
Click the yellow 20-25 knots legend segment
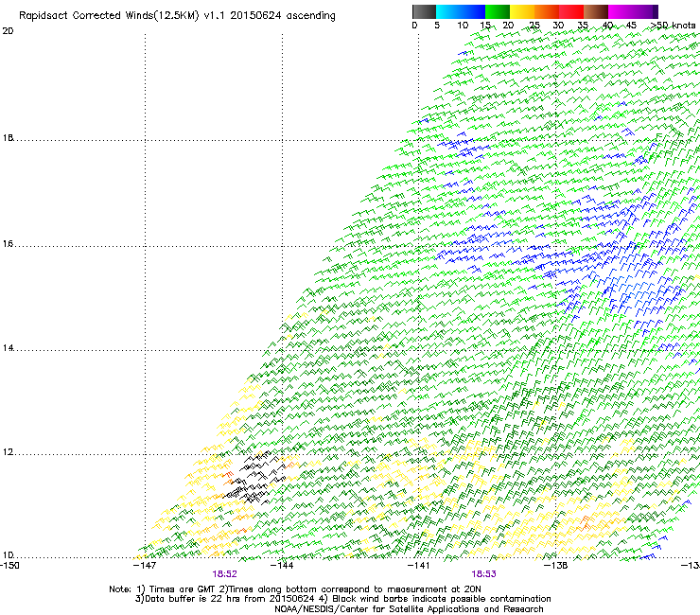pos(522,11)
